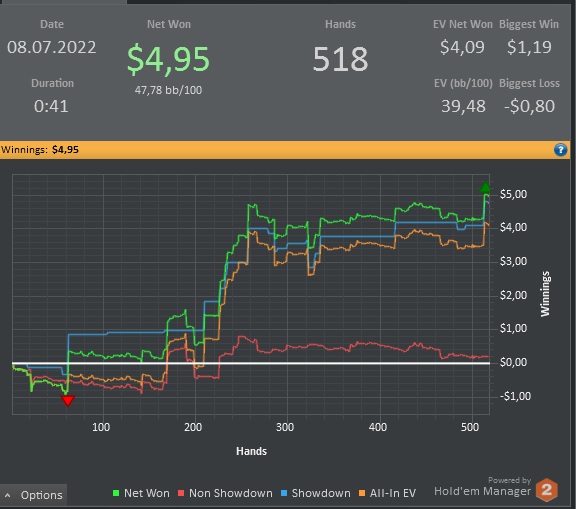Open the blue help question mark icon
The width and height of the screenshot is (576, 509).
[x=560, y=150]
